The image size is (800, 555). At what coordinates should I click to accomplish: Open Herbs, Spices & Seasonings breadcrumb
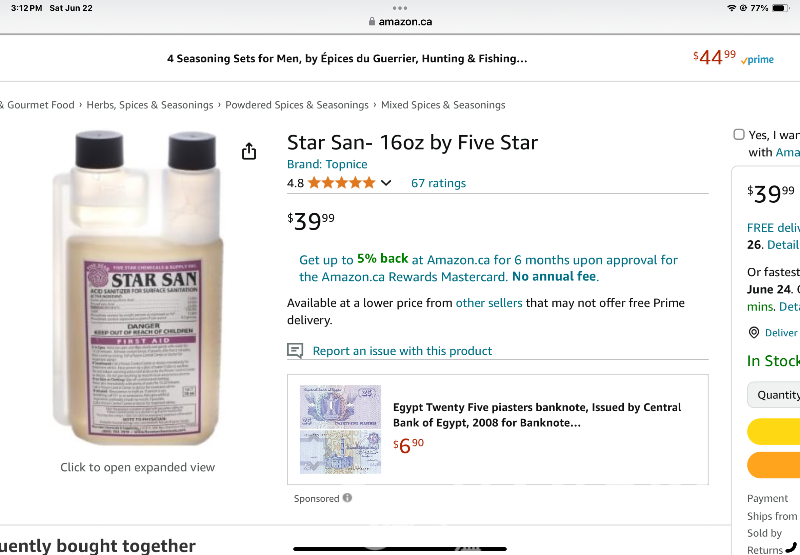click(x=150, y=105)
